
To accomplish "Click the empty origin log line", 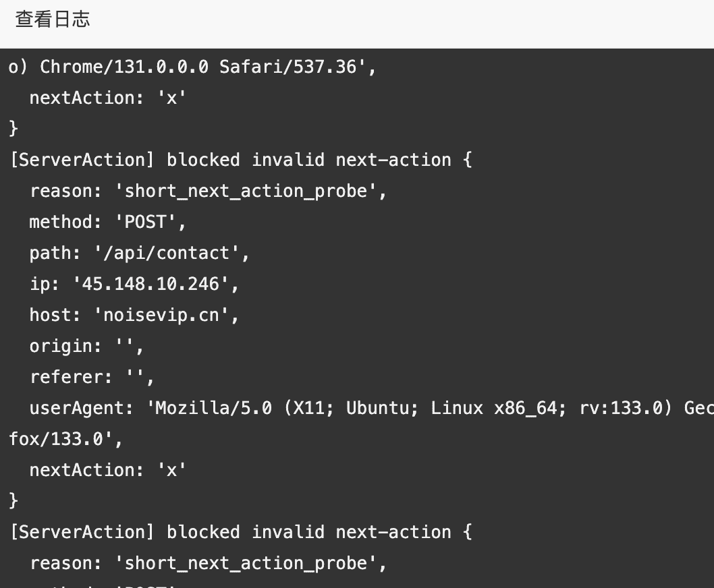I will [x=86, y=346].
